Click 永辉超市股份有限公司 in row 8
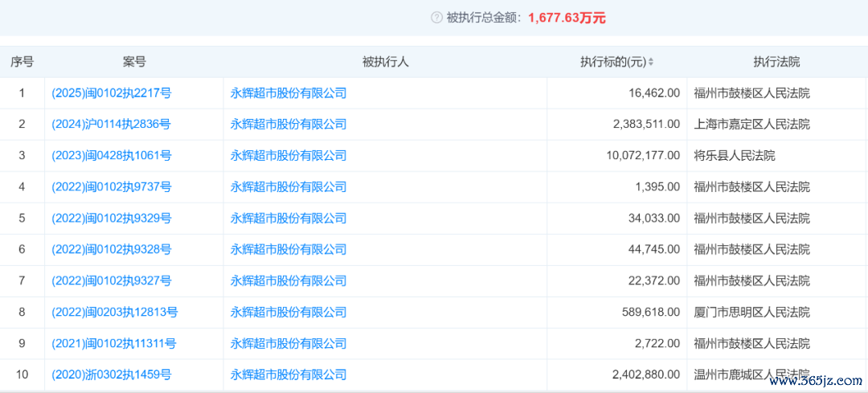 (x=289, y=313)
